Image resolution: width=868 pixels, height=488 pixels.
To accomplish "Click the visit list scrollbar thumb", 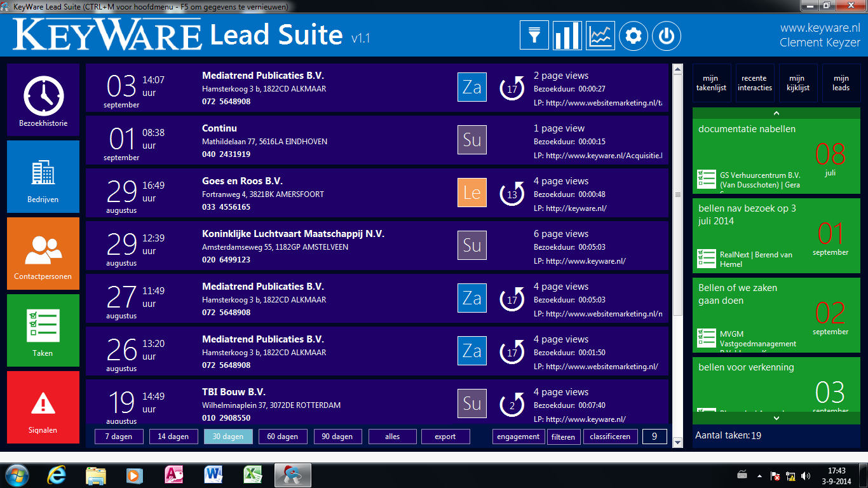I will tap(677, 194).
